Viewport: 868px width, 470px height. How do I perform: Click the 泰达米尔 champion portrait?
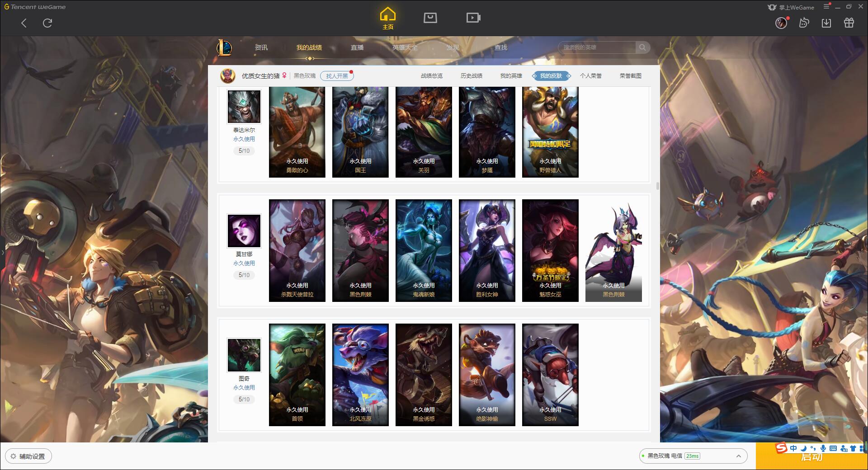[x=244, y=107]
